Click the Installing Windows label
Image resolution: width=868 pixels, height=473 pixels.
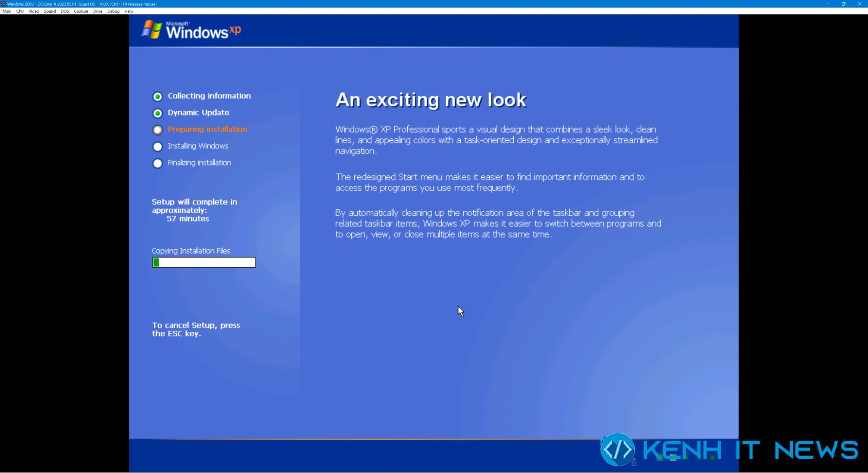pyautogui.click(x=198, y=146)
